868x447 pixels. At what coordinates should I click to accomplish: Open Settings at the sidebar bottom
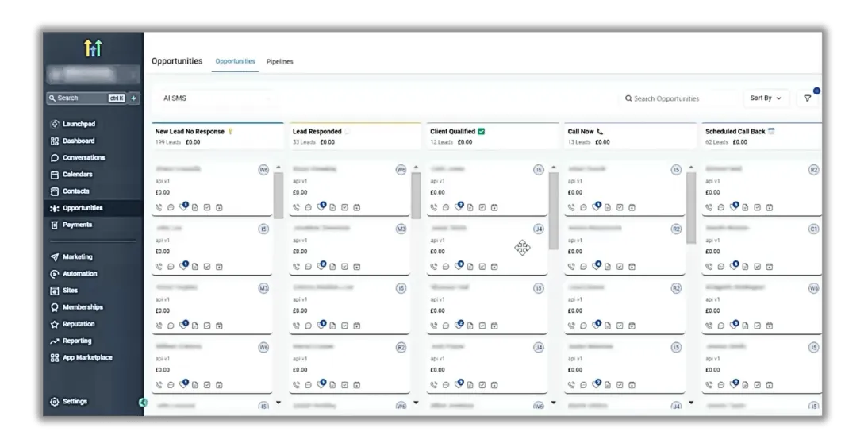tap(69, 402)
